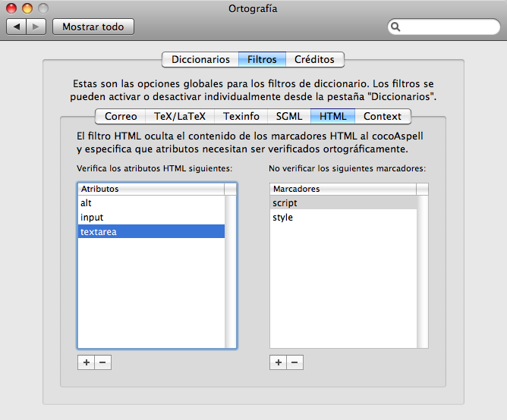Viewport: 507px width, 420px height.
Task: Add an attribute with the plus button under Atributos
Action: [x=87, y=362]
